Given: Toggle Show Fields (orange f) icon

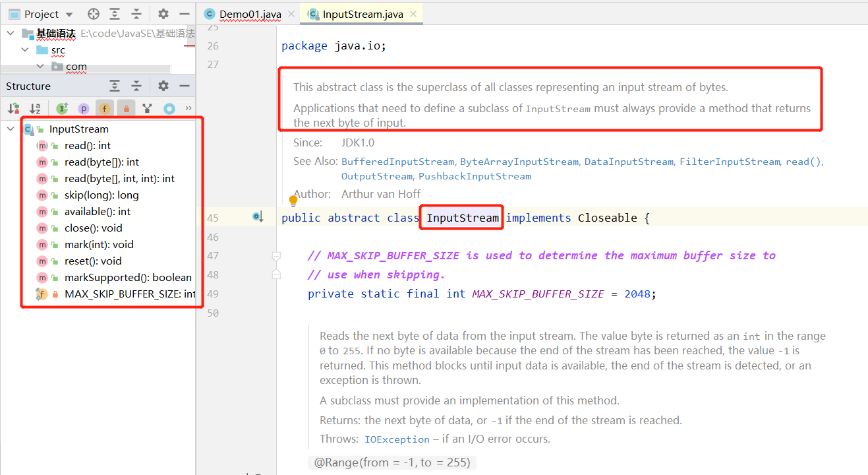Looking at the screenshot, I should (x=105, y=108).
